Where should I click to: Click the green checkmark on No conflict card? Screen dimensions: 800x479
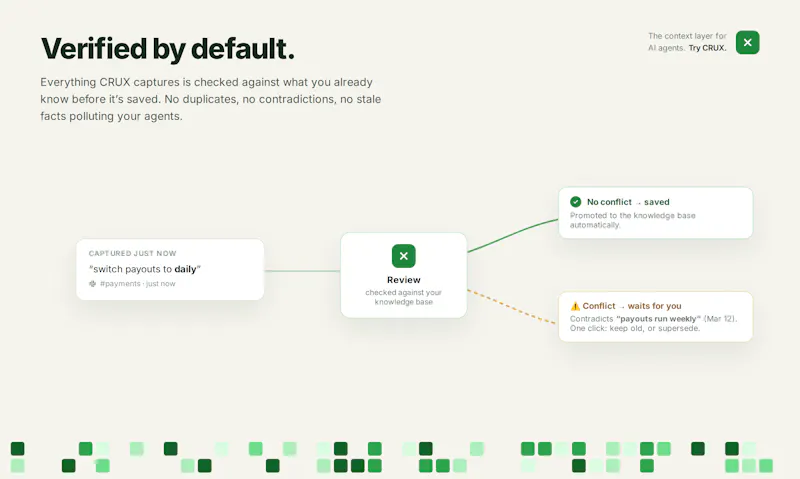[576, 201]
